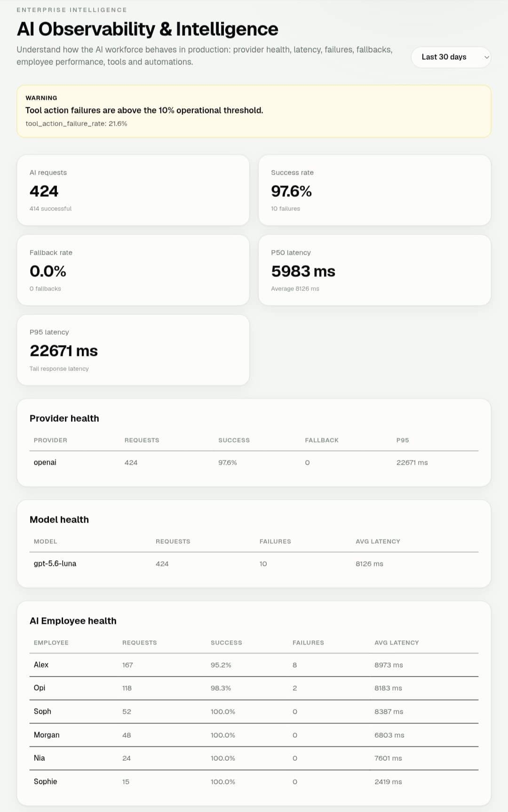Click Nia's avg latency 7601 ms
Image resolution: width=508 pixels, height=812 pixels.
tap(388, 758)
